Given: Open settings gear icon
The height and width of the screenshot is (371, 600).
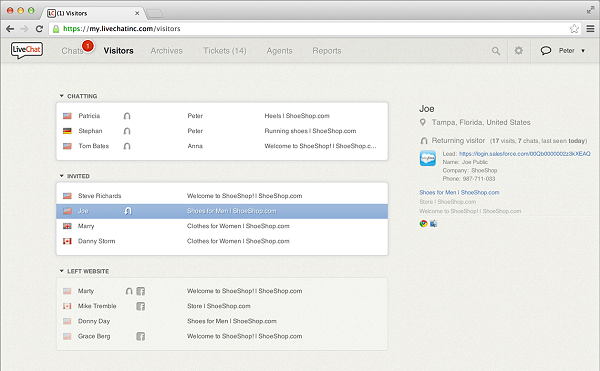Looking at the screenshot, I should coord(518,50).
